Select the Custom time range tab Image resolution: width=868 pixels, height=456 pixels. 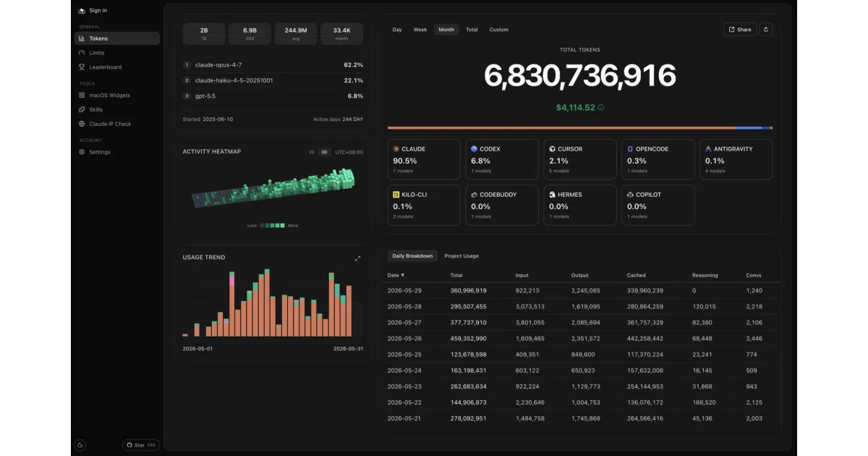coord(499,30)
